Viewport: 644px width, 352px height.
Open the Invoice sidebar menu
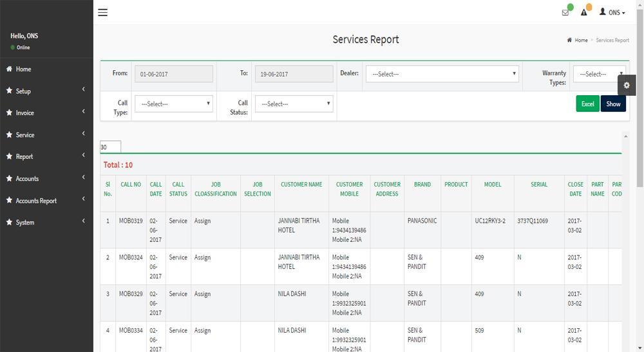click(x=46, y=113)
